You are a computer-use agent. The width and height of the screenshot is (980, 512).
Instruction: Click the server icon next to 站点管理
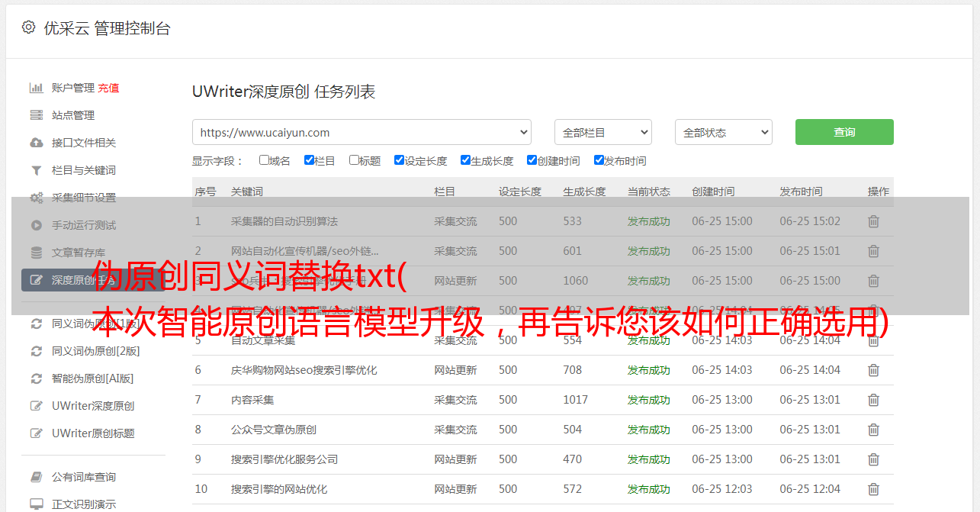coord(36,115)
